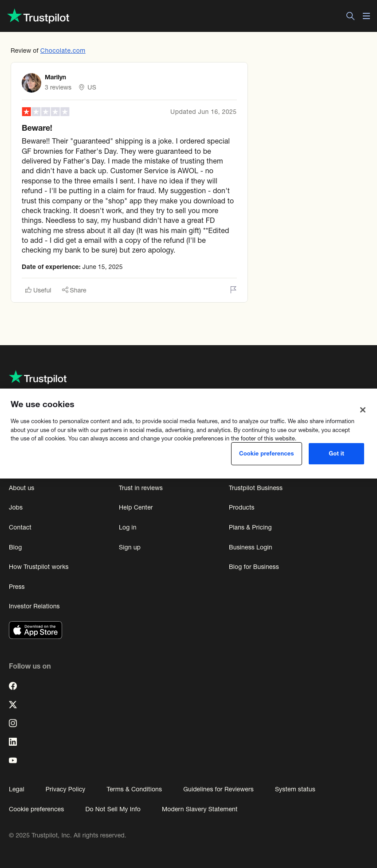This screenshot has width=377, height=868.
Task: Open Guidelines for Reviewers link
Action: [x=218, y=789]
